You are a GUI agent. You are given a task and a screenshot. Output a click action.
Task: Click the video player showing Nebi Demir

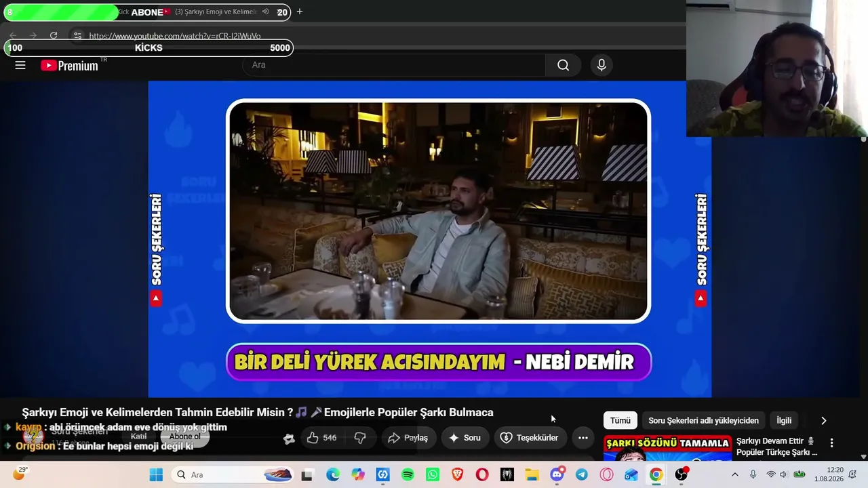[x=430, y=239]
